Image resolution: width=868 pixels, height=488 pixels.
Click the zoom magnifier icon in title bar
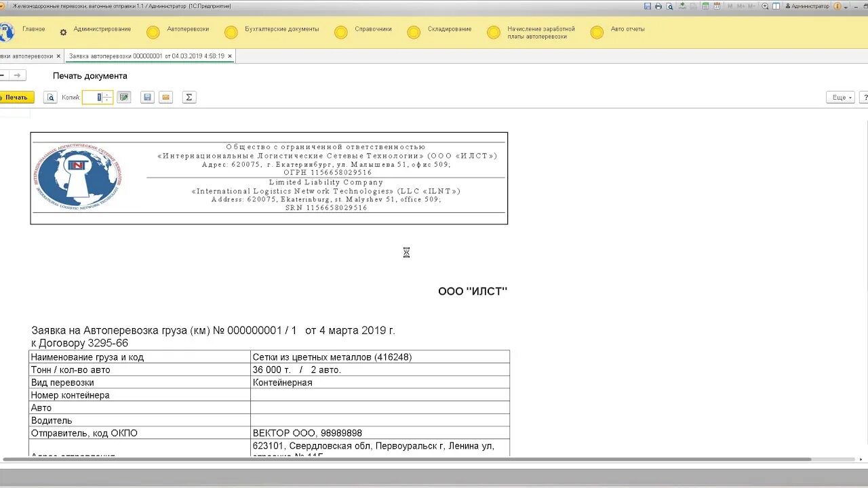point(765,6)
